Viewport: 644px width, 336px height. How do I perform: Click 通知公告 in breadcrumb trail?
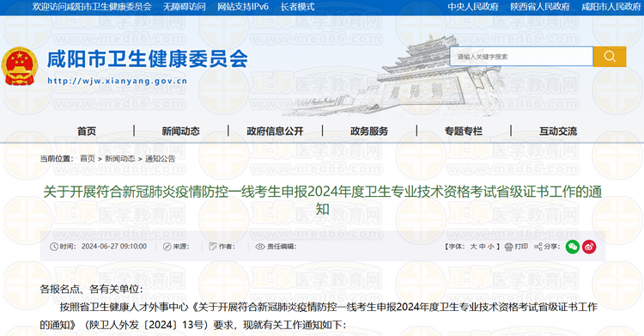161,159
